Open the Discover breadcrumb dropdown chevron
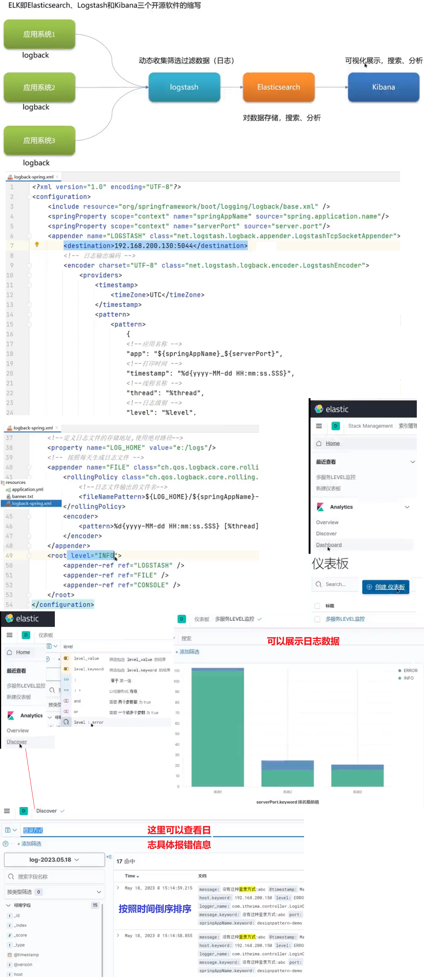The width and height of the screenshot is (424, 980). tap(62, 811)
